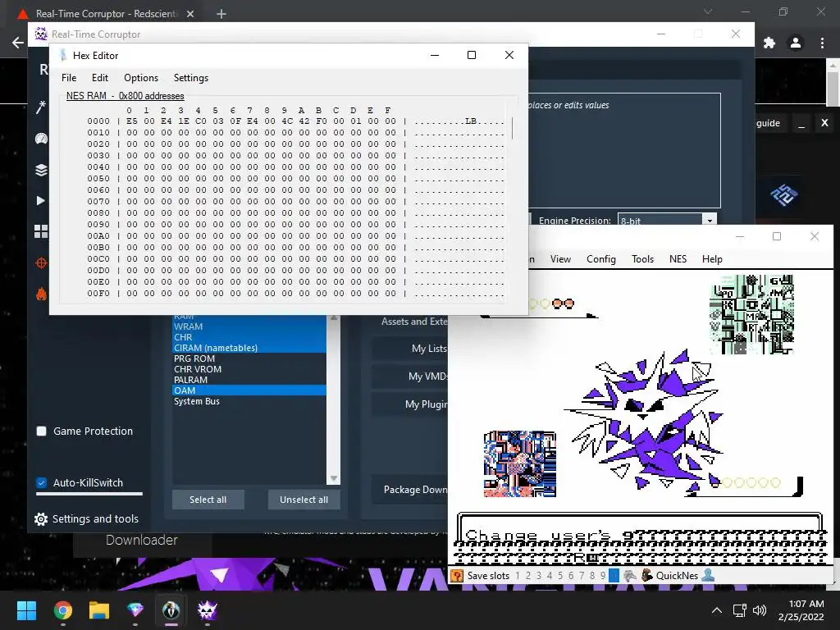This screenshot has height=630, width=840.
Task: Select save slot 9 in emulator status bar
Action: (x=603, y=576)
